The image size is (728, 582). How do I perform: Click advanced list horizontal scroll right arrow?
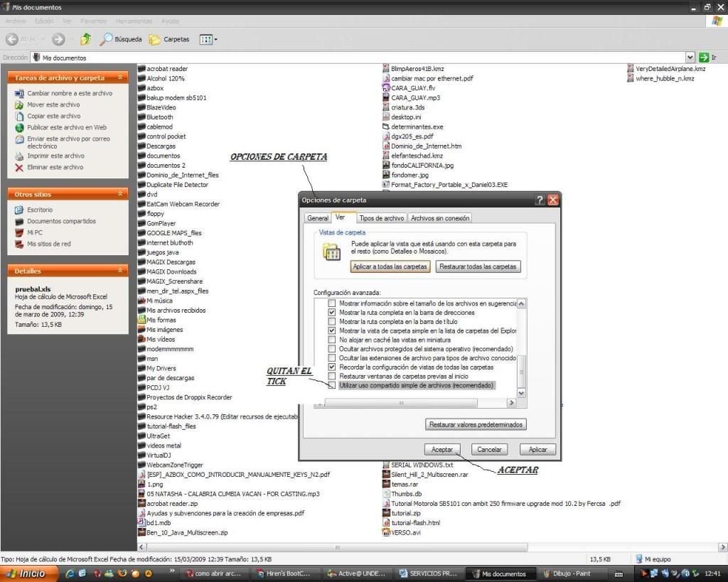tap(512, 403)
